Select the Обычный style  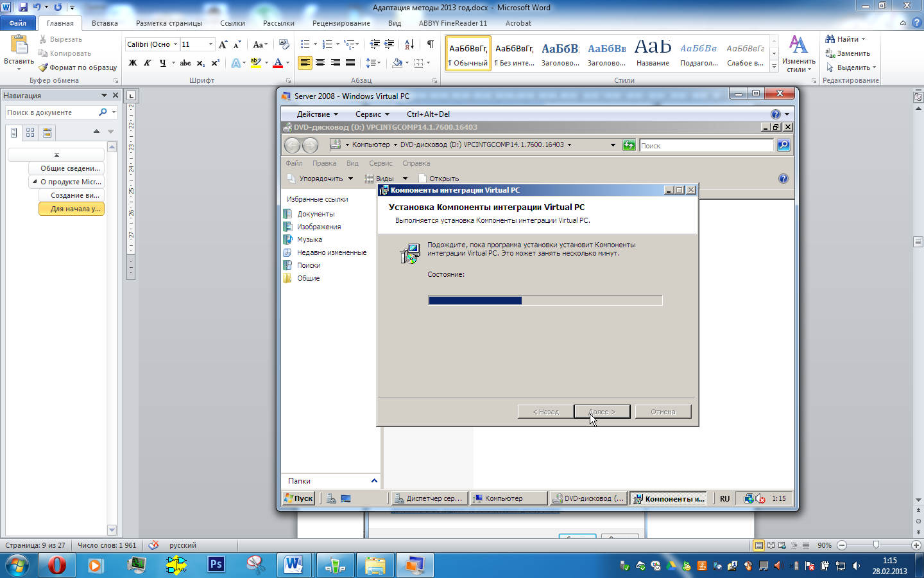(x=468, y=53)
